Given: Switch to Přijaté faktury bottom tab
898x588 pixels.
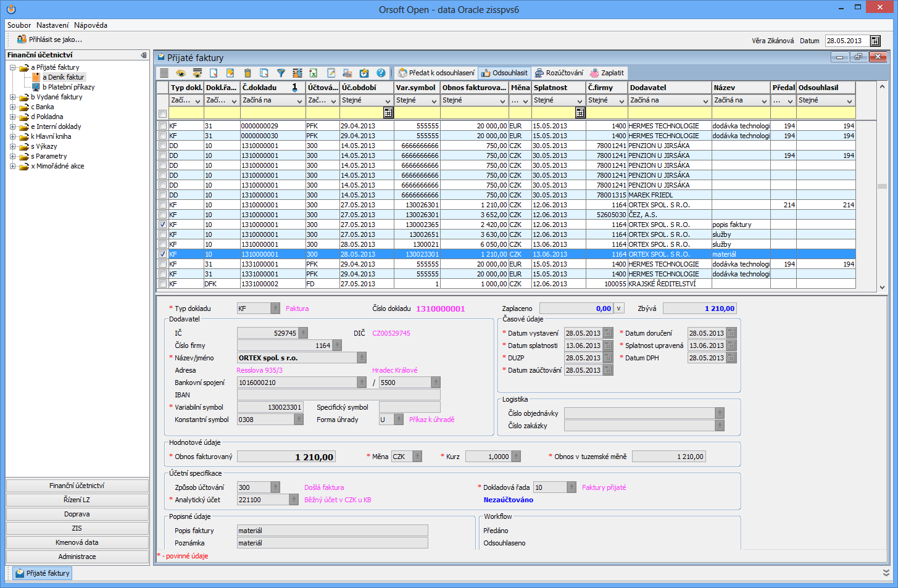Looking at the screenshot, I should (43, 573).
